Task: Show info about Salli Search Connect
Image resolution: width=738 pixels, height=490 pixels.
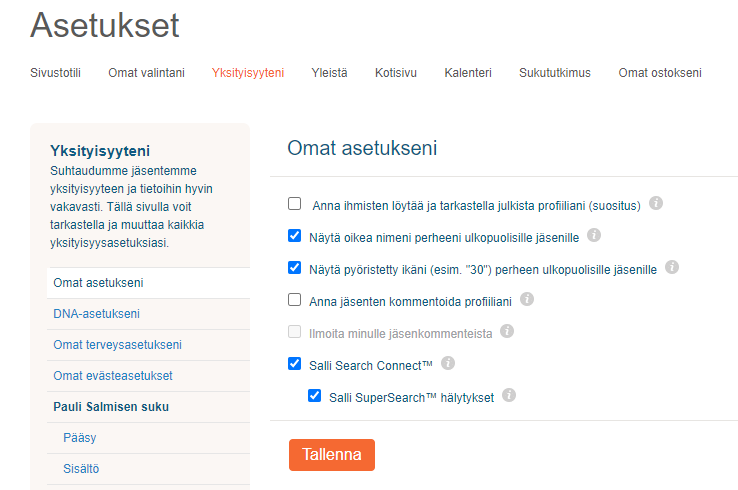Action: point(448,363)
